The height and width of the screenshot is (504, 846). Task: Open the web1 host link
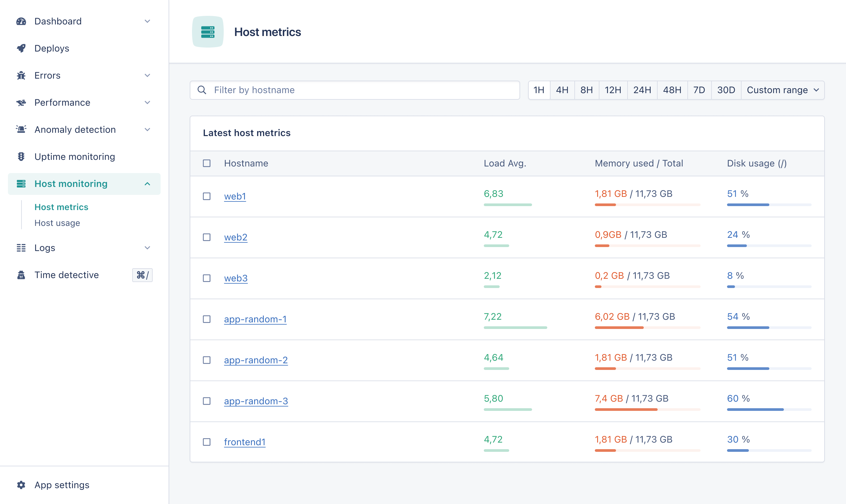tap(235, 196)
